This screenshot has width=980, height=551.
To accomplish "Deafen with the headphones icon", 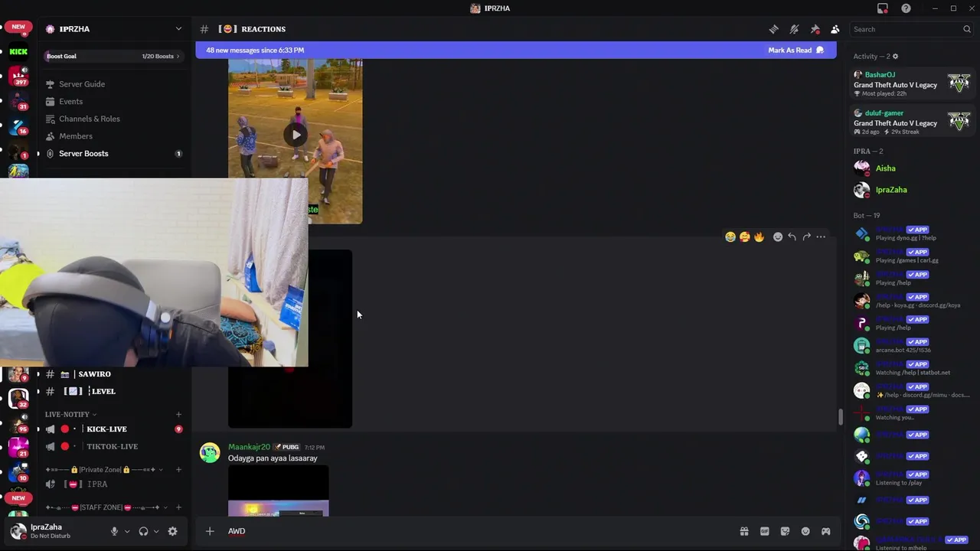I will pyautogui.click(x=143, y=531).
